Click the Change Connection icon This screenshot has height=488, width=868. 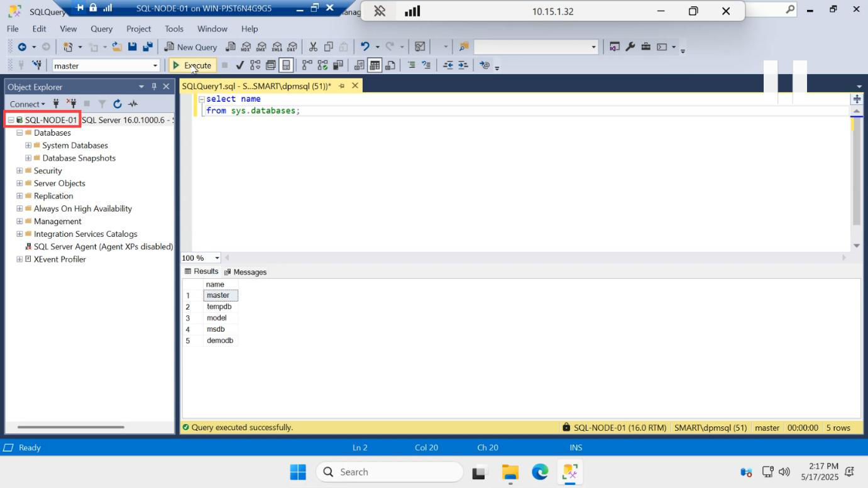[36, 65]
